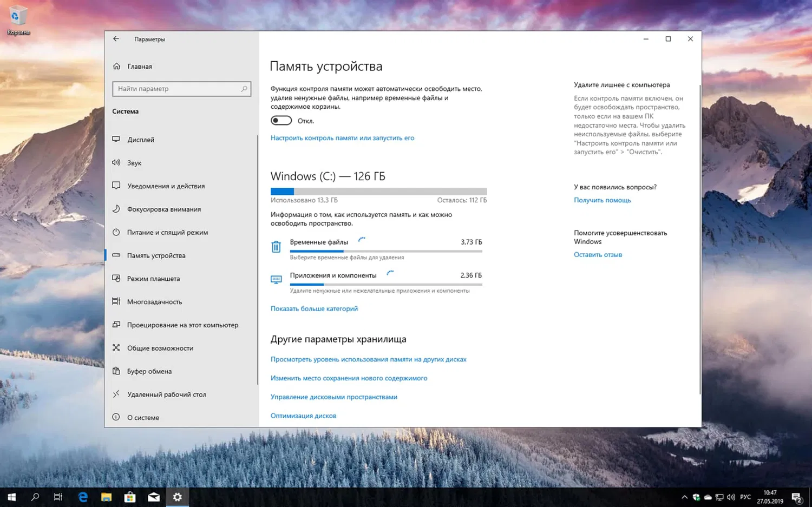The image size is (812, 507).
Task: Open the Режим планшета sidebar icon
Action: [x=116, y=278]
